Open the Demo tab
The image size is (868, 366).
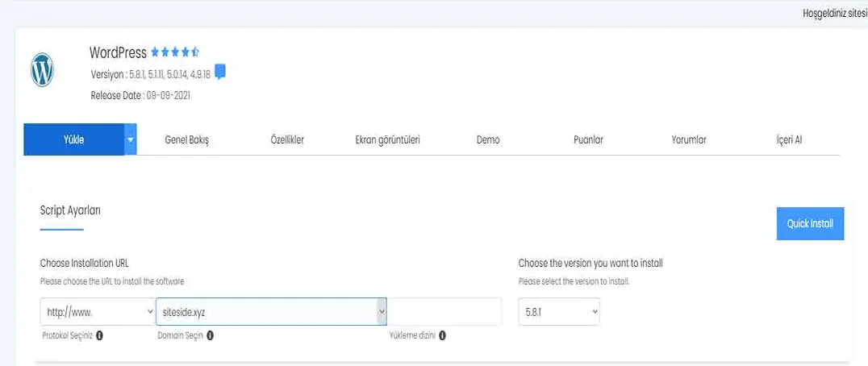click(x=488, y=140)
